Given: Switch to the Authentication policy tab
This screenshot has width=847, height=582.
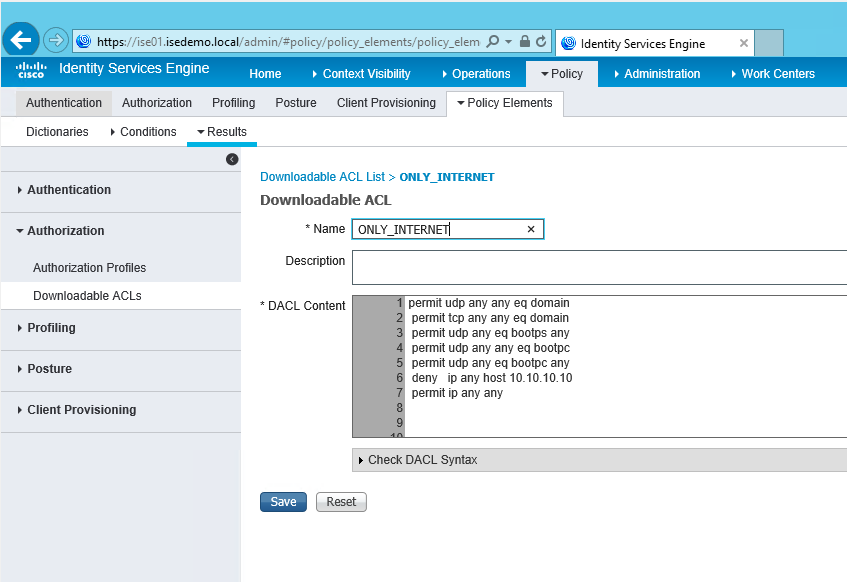Looking at the screenshot, I should coord(64,103).
